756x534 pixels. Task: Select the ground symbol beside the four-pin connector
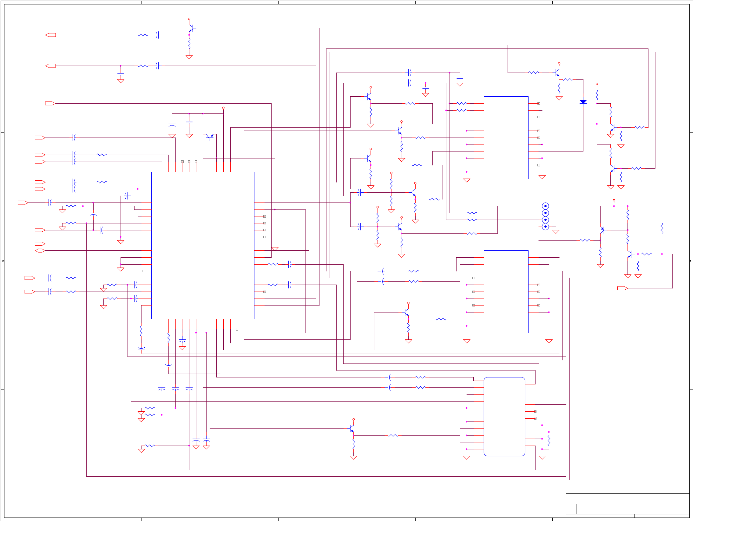pyautogui.click(x=556, y=231)
